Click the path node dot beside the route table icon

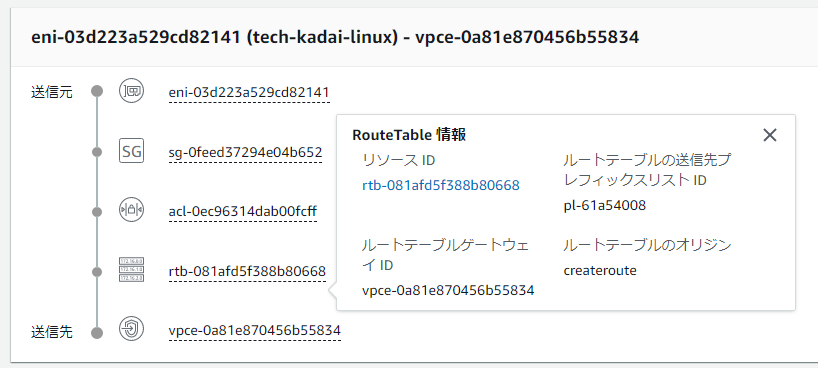97,272
